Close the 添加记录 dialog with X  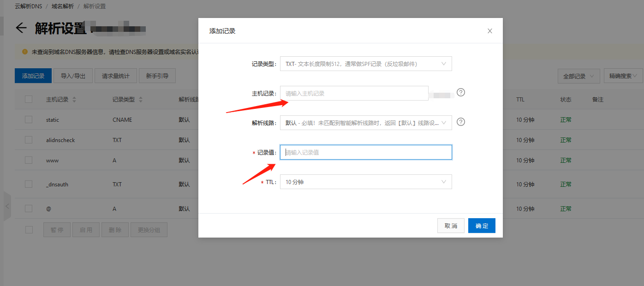coord(490,31)
